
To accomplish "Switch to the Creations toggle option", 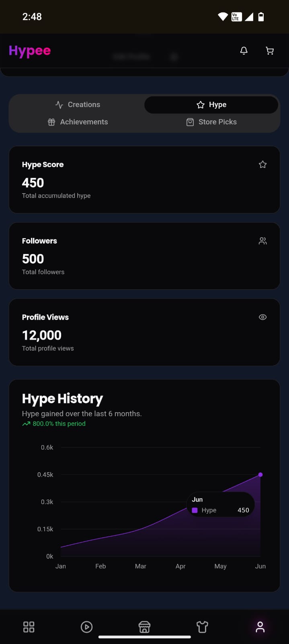I will tap(78, 105).
